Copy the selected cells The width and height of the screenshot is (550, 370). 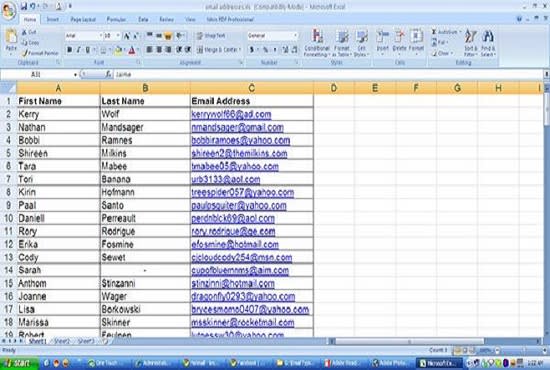tap(30, 43)
